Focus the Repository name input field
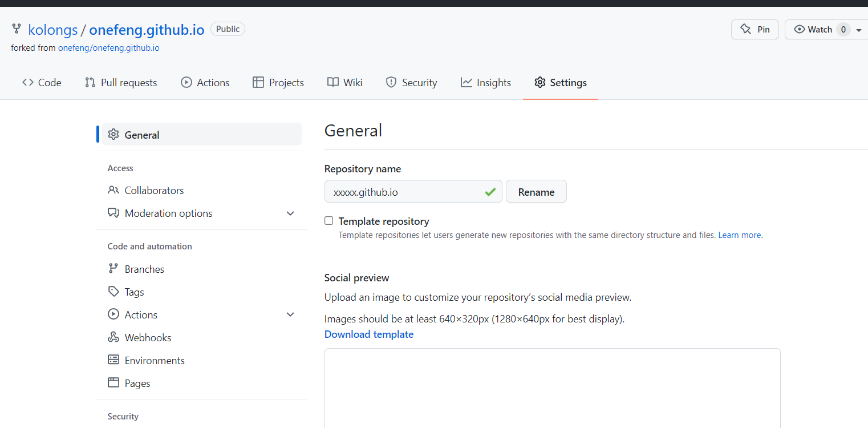Screen dimensions: 868x428 (x=413, y=192)
